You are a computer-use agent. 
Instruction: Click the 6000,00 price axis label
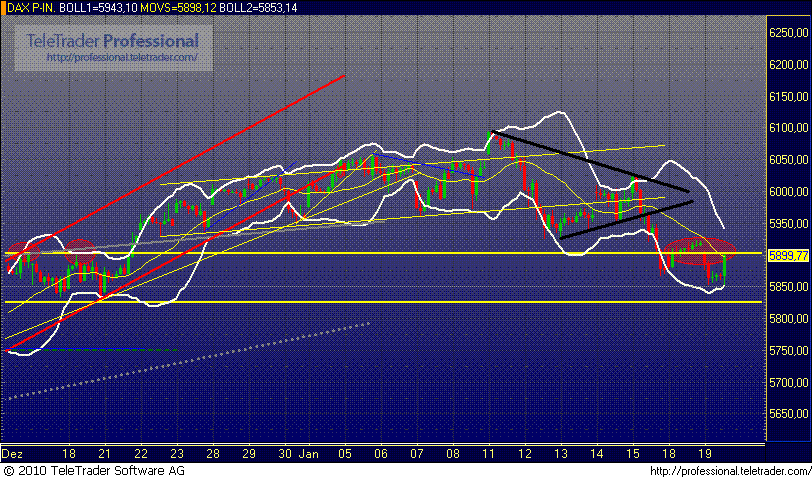[788, 192]
